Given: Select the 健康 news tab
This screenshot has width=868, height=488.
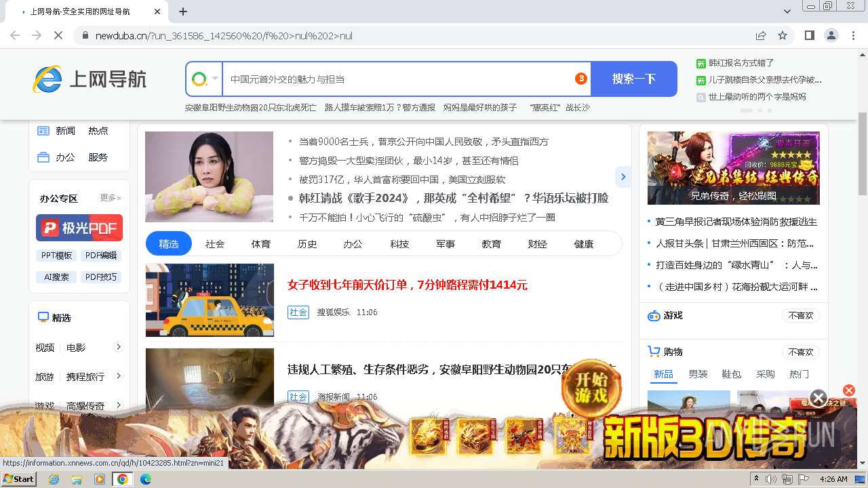Looking at the screenshot, I should click(x=584, y=243).
